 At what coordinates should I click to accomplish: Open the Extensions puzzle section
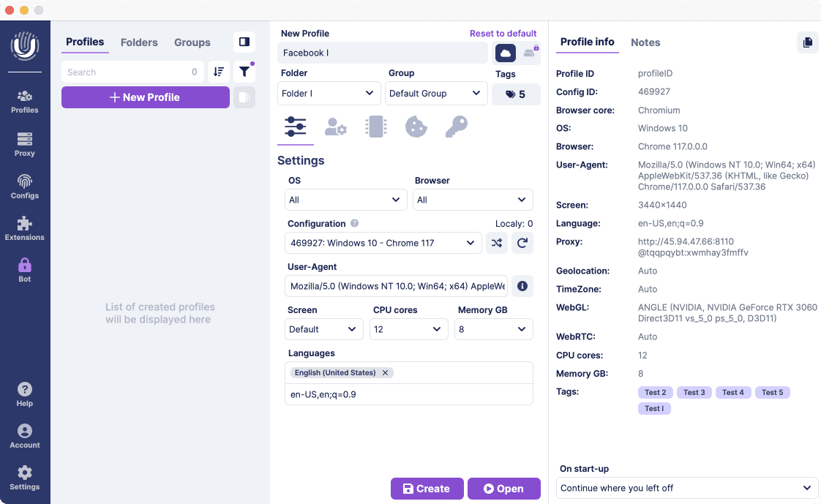pos(25,229)
